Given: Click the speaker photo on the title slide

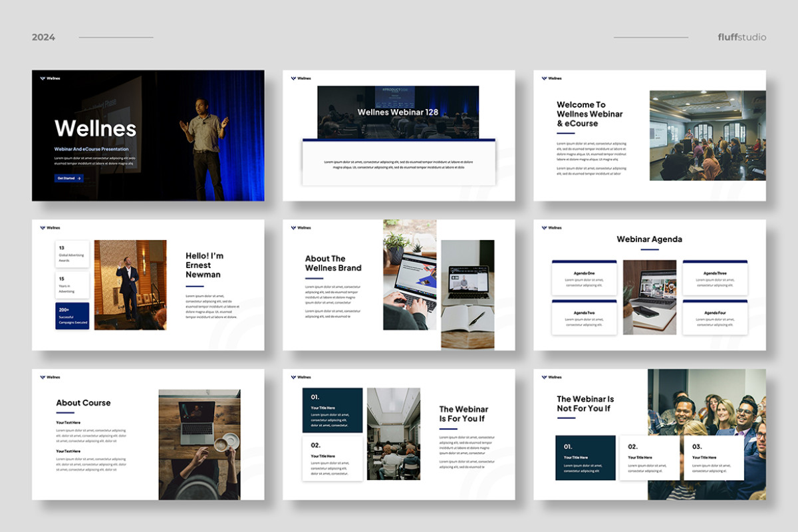Looking at the screenshot, I should (x=203, y=146).
